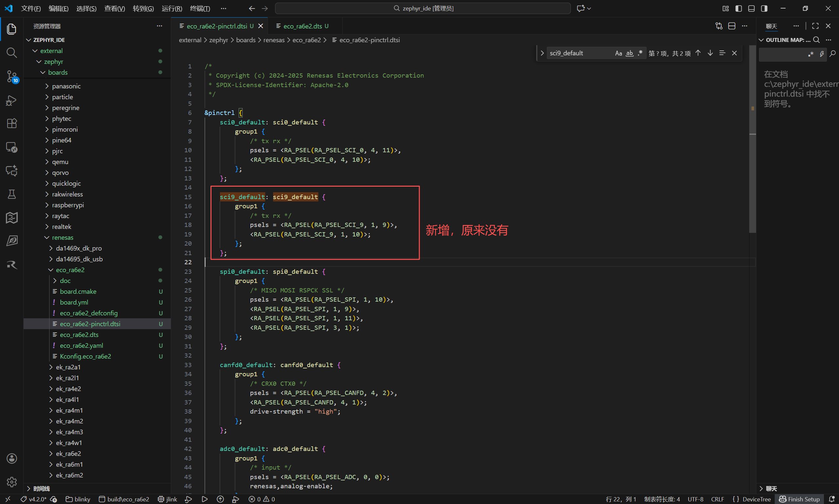Click the split editor icon
Viewport: 839px width, 504px height.
732,26
